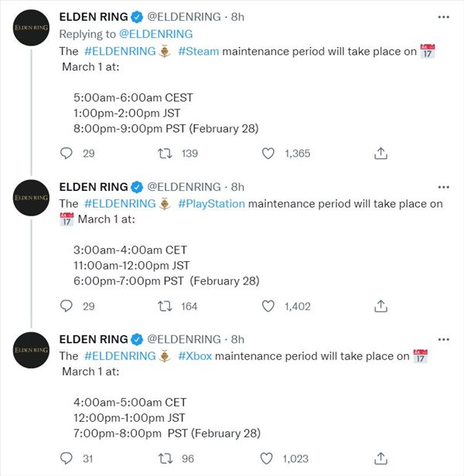Share the Steam maintenance tweet
Screen dimensions: 464x476
click(380, 153)
